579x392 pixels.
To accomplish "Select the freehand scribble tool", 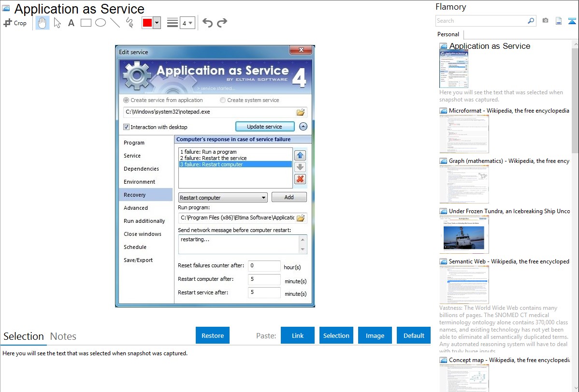I will tap(130, 23).
